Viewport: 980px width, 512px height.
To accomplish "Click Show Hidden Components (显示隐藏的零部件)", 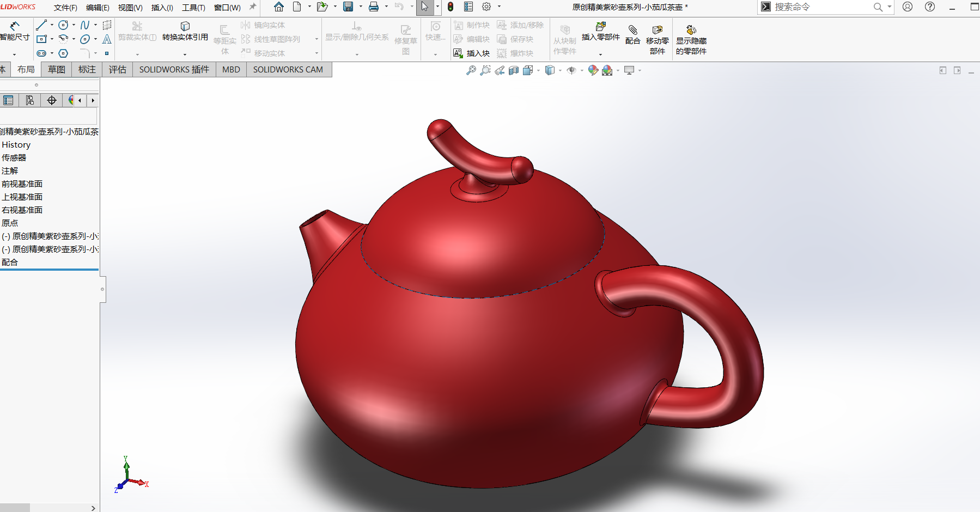I will pyautogui.click(x=691, y=39).
